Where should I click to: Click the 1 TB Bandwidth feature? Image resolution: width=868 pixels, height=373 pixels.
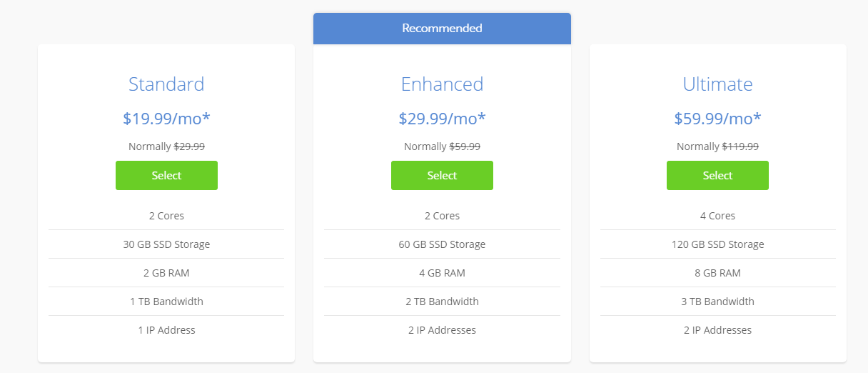tap(166, 302)
